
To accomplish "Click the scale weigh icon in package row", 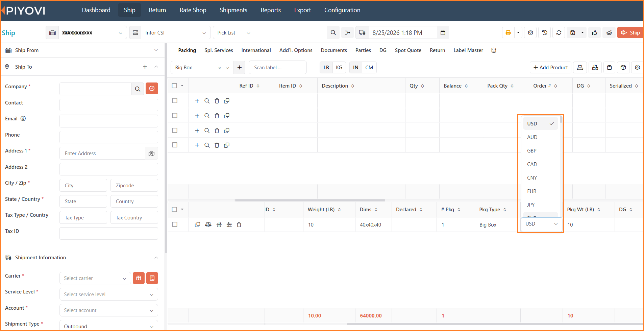I will coord(208,225).
